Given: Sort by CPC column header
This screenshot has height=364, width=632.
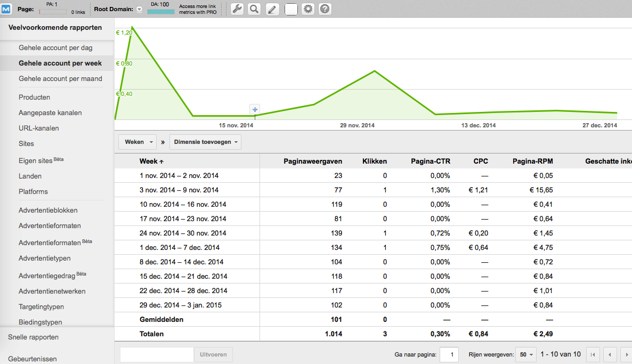Looking at the screenshot, I should pos(481,161).
